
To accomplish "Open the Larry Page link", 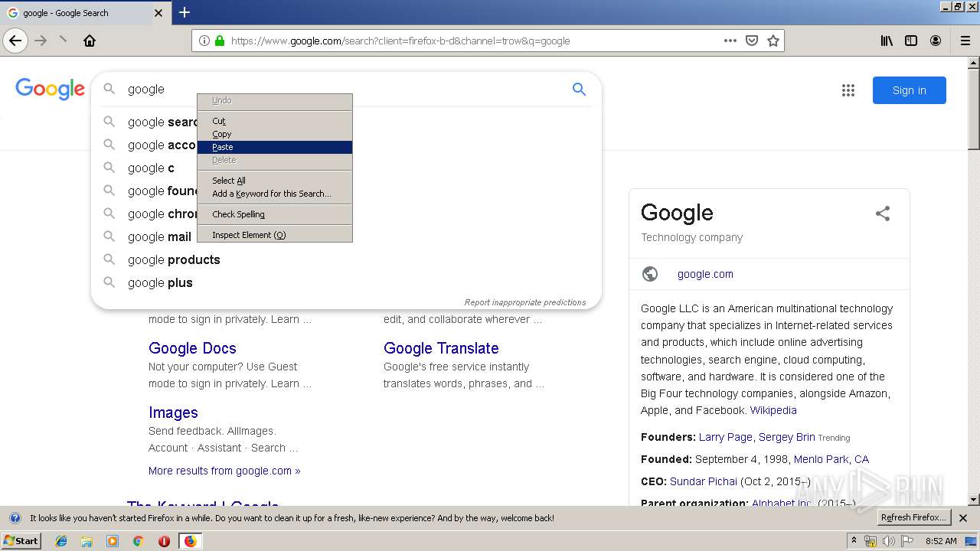I will click(726, 437).
